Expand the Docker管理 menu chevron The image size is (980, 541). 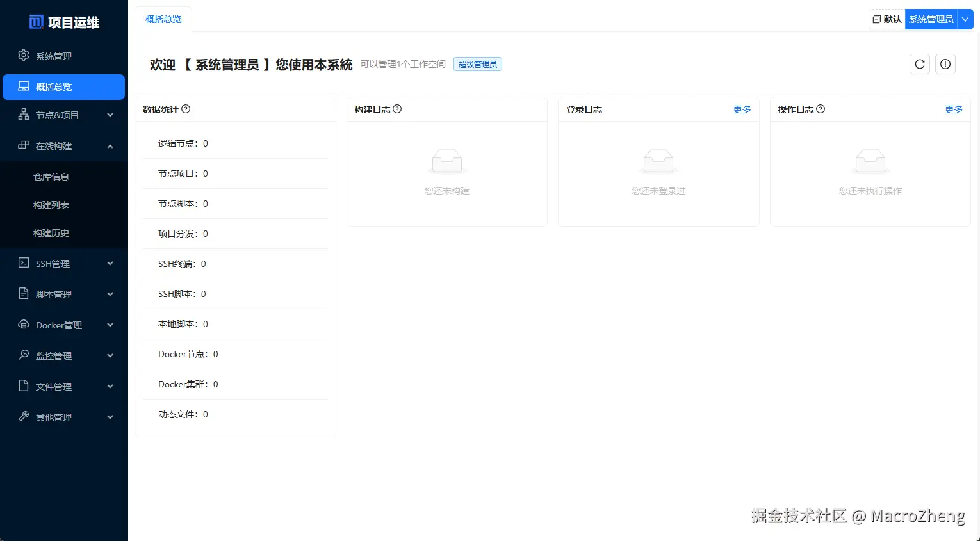click(110, 325)
